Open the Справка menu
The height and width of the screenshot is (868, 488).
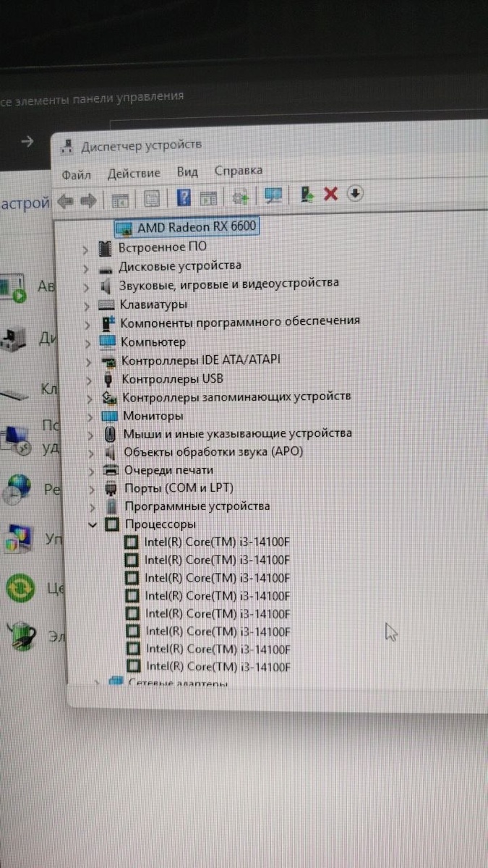tap(239, 171)
